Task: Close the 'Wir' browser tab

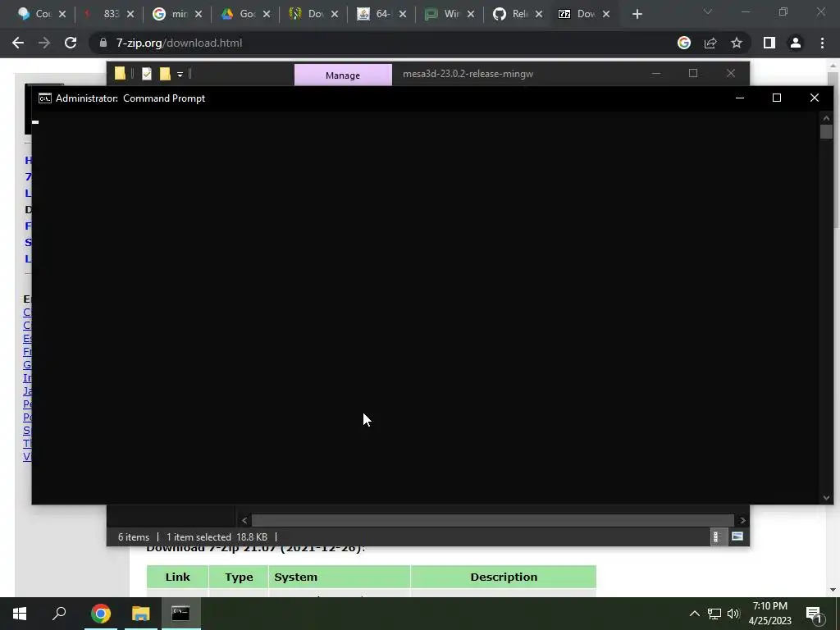Action: point(470,14)
